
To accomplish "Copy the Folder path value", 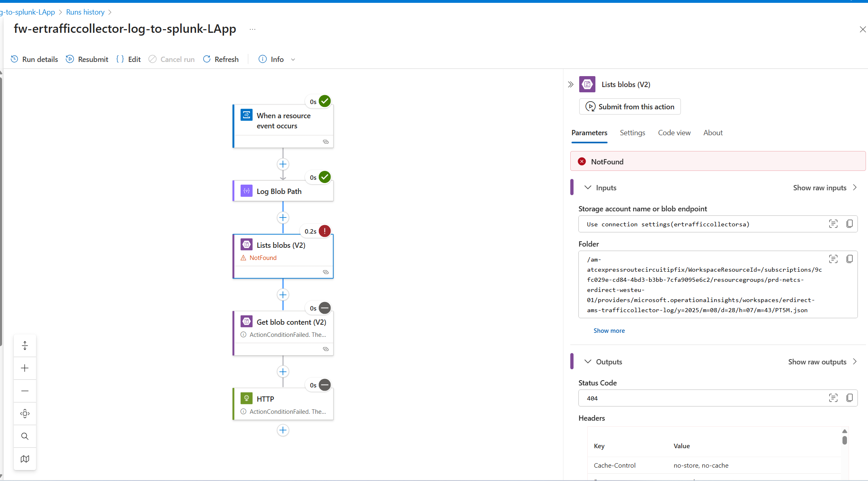I will [849, 259].
